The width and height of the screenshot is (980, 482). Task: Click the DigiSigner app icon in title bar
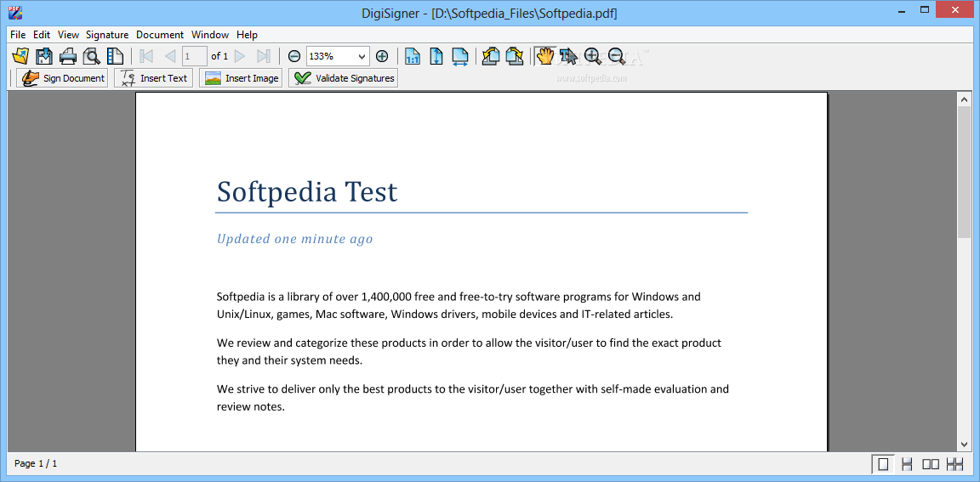(x=14, y=13)
